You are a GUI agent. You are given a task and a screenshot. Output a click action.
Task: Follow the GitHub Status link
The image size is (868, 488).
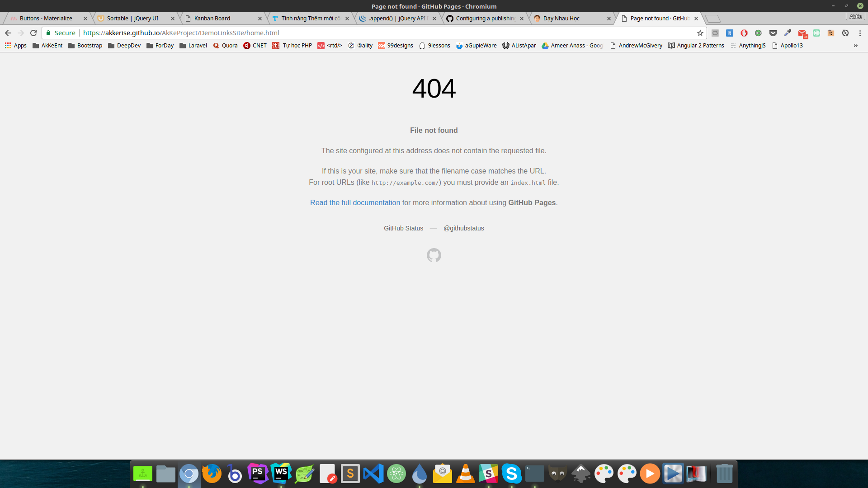(x=403, y=228)
